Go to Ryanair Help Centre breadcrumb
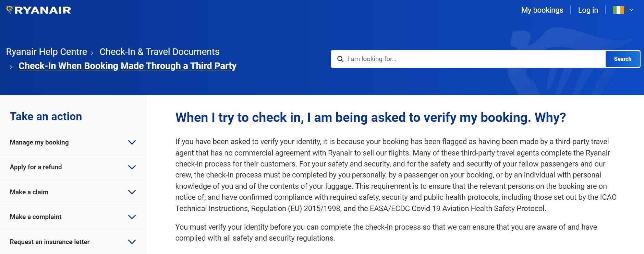This screenshot has width=644, height=254. [x=47, y=52]
